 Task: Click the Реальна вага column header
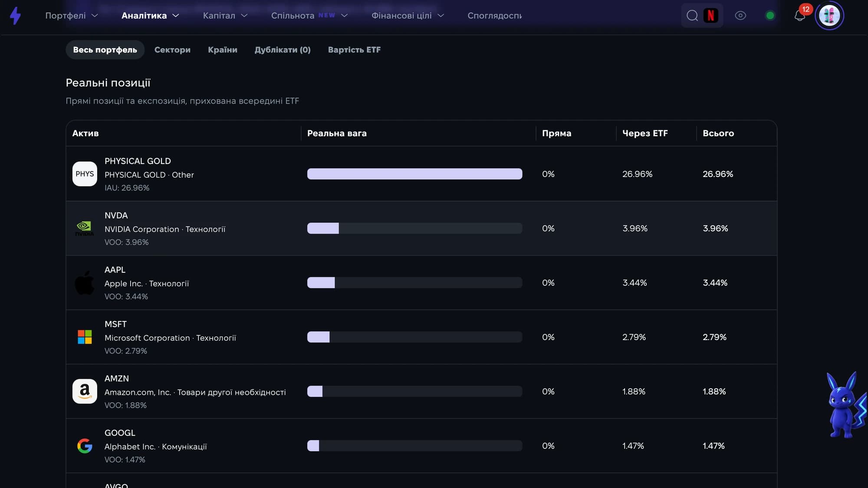click(337, 133)
